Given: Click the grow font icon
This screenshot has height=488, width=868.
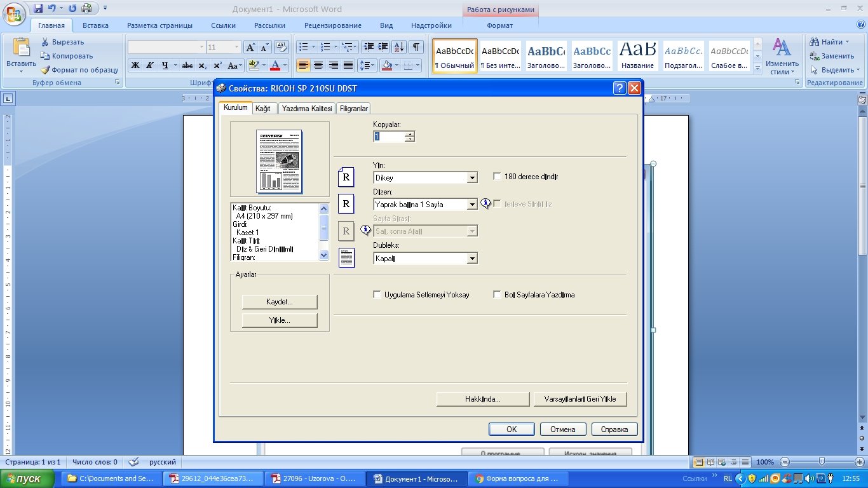Looking at the screenshot, I should click(x=250, y=48).
